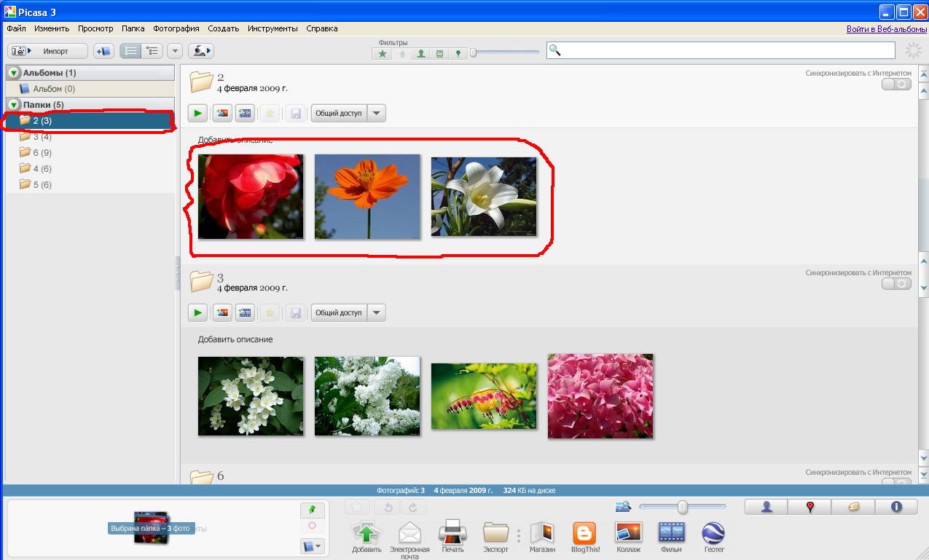
Task: Filter to show only photos with faces
Action: click(420, 53)
